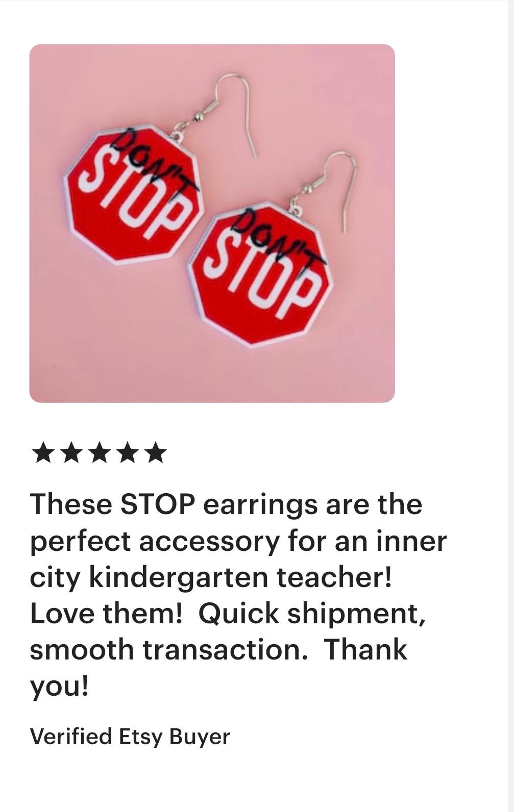Viewport: 514px width, 812px height.
Task: Click the review text starting "These STOP earrings"
Action: tap(238, 595)
